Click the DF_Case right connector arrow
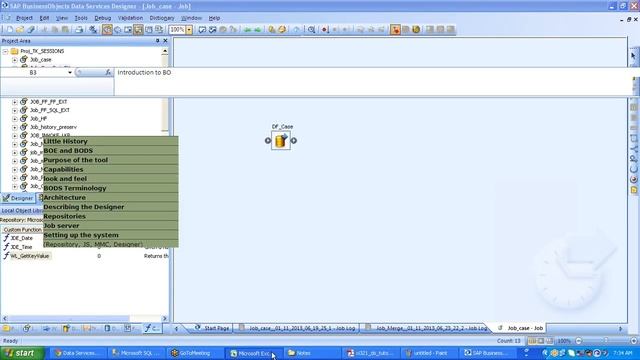 point(293,140)
